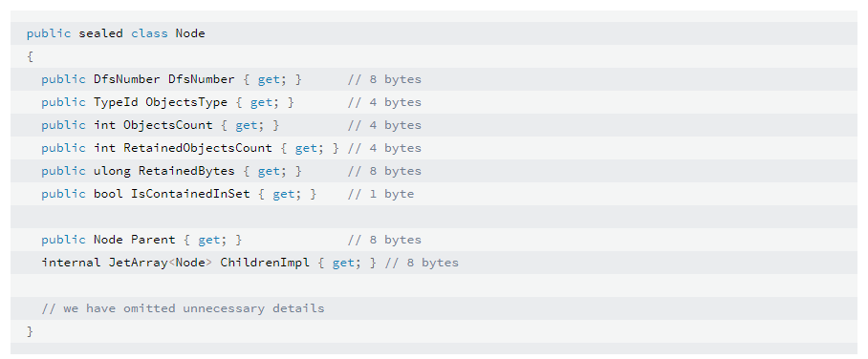The height and width of the screenshot is (359, 868).
Task: Click the public keyword before sealed class
Action: pos(49,33)
